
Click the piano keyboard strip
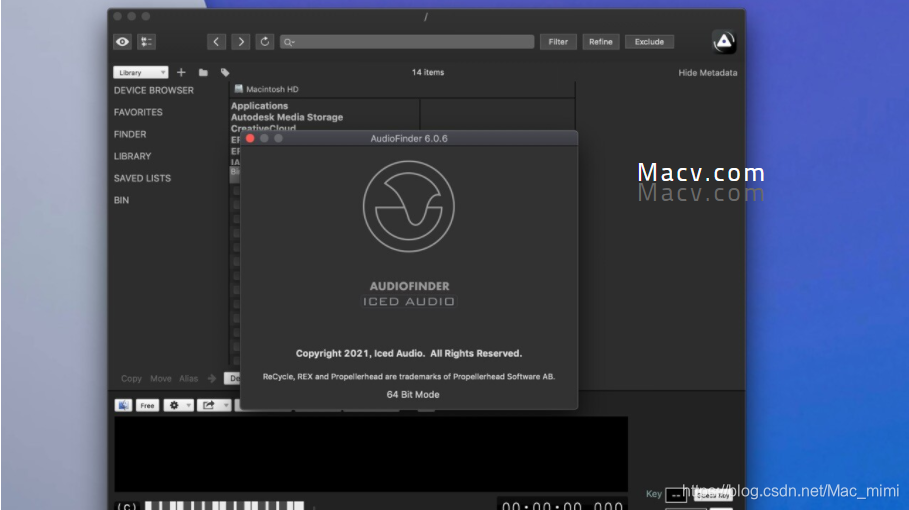click(224, 506)
